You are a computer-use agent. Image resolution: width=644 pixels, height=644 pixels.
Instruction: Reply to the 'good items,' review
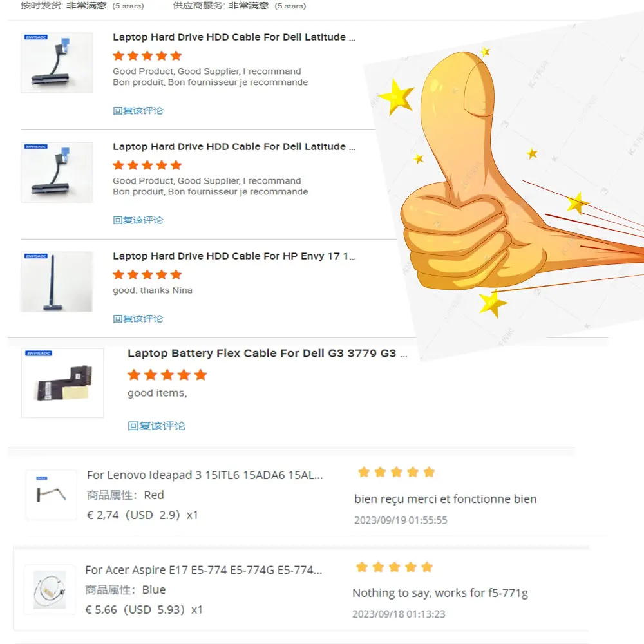click(156, 426)
